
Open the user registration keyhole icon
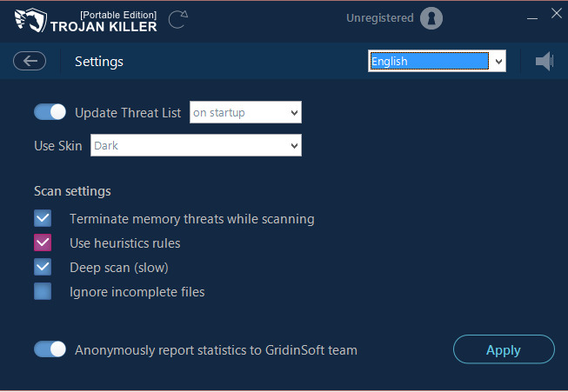pos(431,18)
